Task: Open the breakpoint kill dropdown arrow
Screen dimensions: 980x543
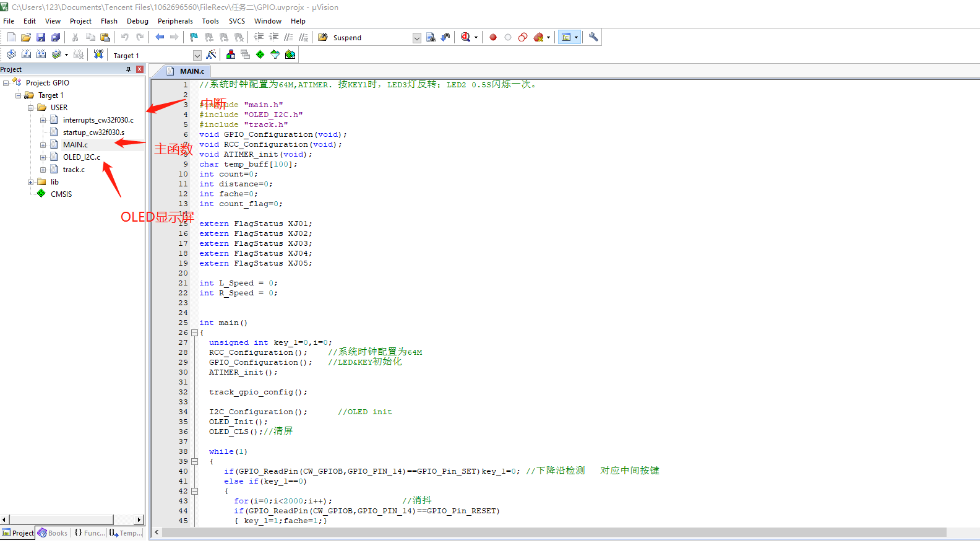Action: point(548,37)
